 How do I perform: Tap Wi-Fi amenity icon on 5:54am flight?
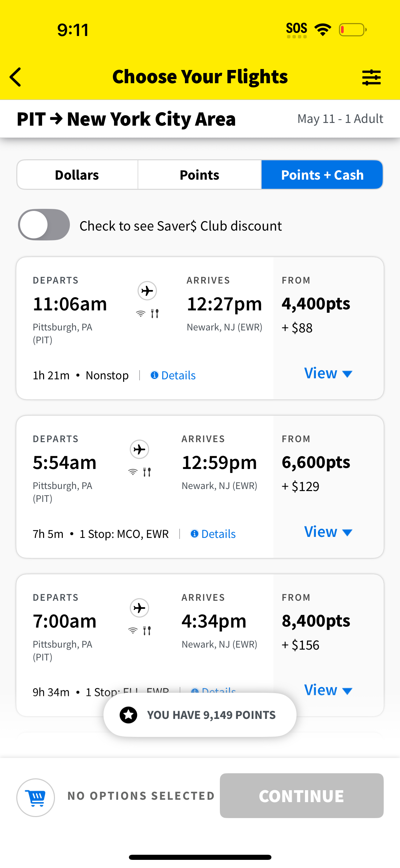tap(133, 472)
